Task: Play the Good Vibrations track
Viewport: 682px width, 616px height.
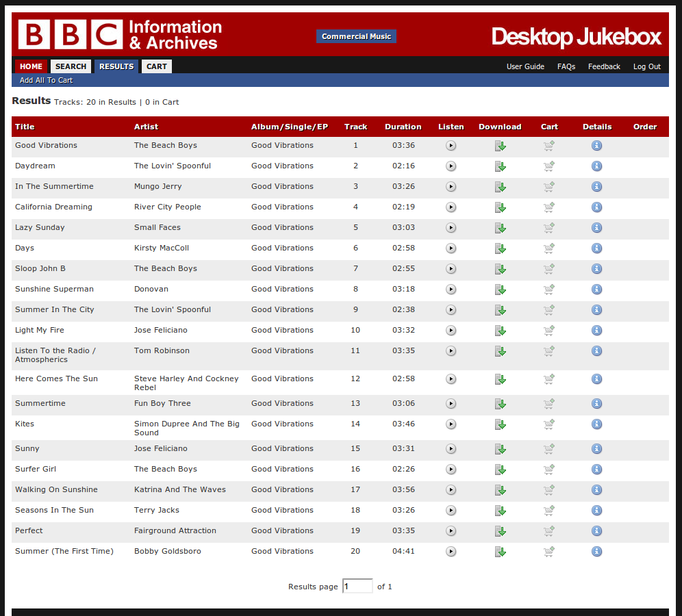Action: pyautogui.click(x=451, y=146)
